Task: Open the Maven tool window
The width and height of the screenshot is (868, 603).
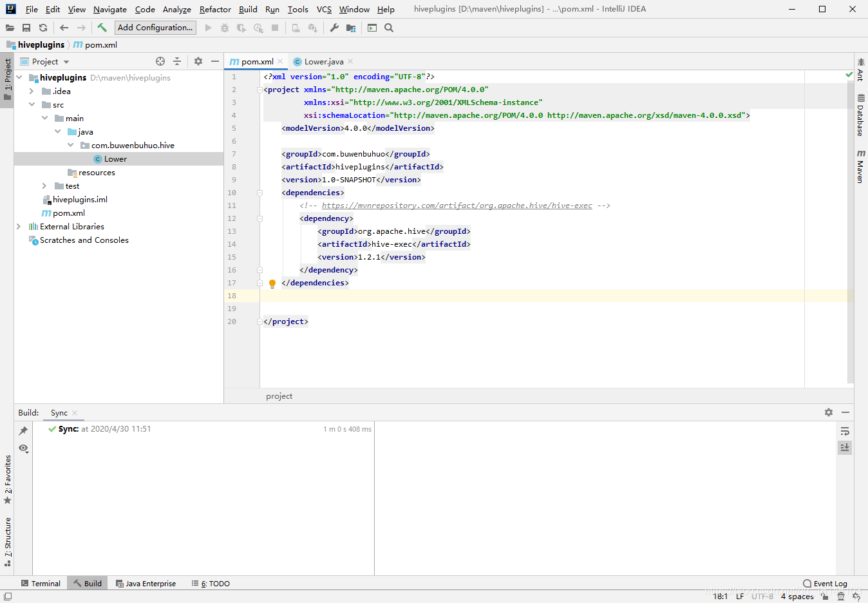Action: (860, 167)
